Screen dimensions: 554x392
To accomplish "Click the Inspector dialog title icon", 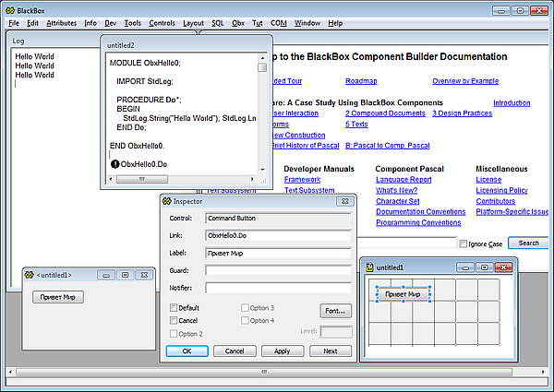I will pos(167,200).
